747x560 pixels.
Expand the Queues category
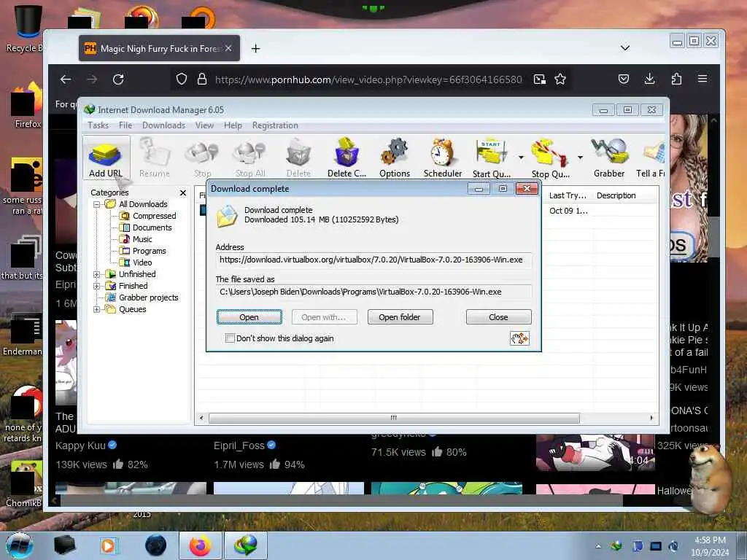click(x=97, y=309)
